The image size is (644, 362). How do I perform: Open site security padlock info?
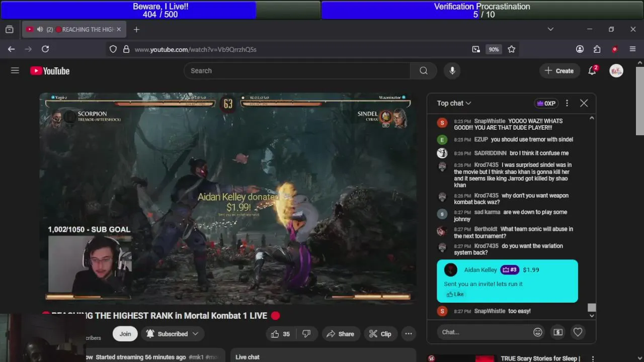126,49
